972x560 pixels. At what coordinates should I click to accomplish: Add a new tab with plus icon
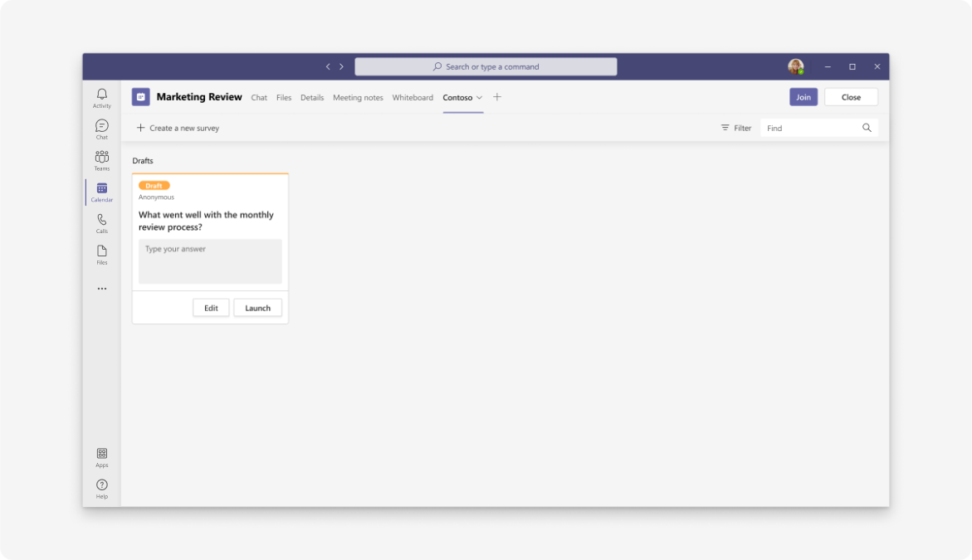(x=497, y=97)
